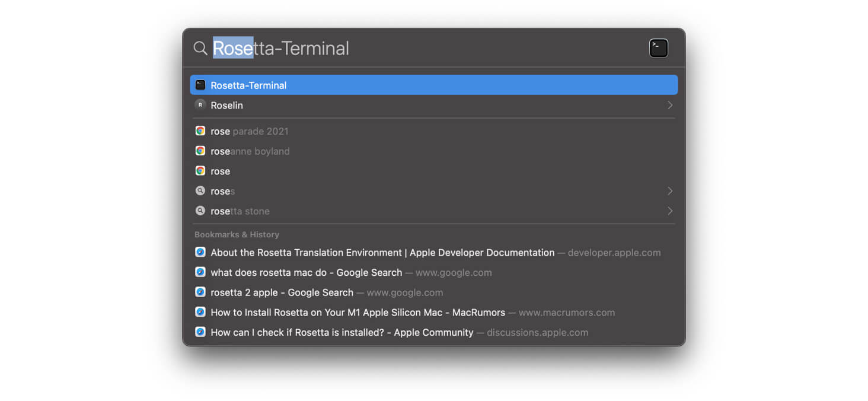Open the highlighted Rosetta-Terminal result
The image size is (868, 401).
tap(356, 85)
